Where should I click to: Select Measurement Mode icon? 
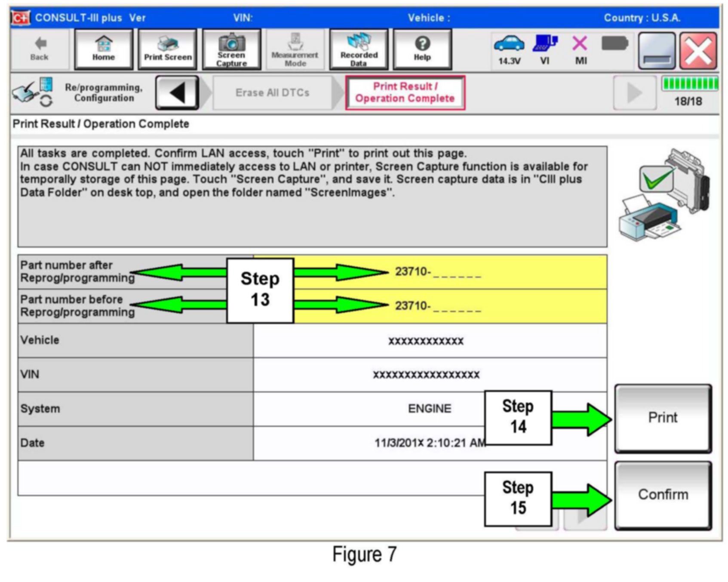point(295,49)
